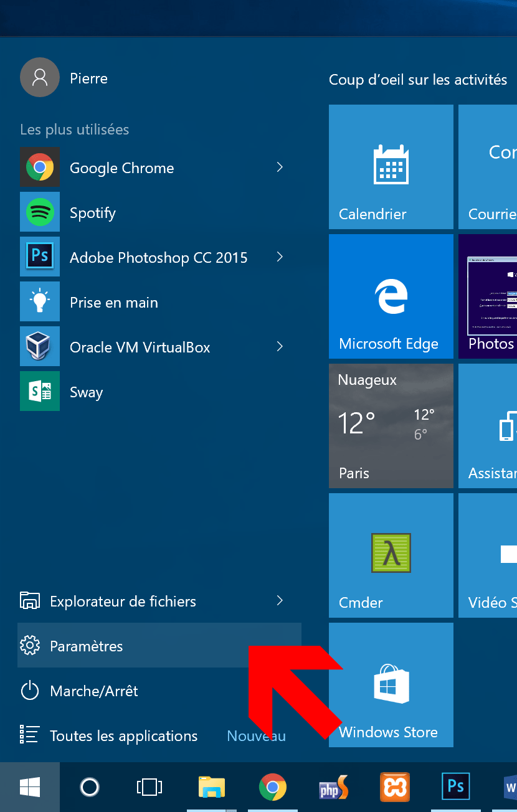This screenshot has width=517, height=812.
Task: Open the Assistant phone companion tile
Action: (488, 426)
